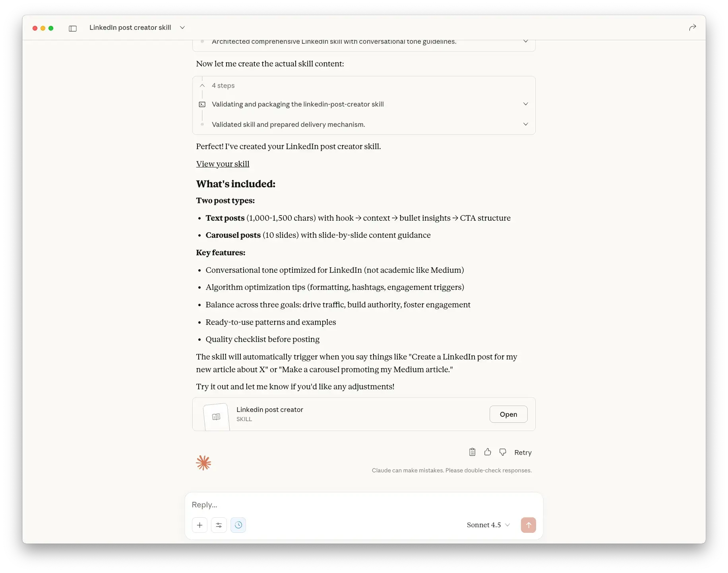Expand the Validating and packaging step

pos(525,104)
